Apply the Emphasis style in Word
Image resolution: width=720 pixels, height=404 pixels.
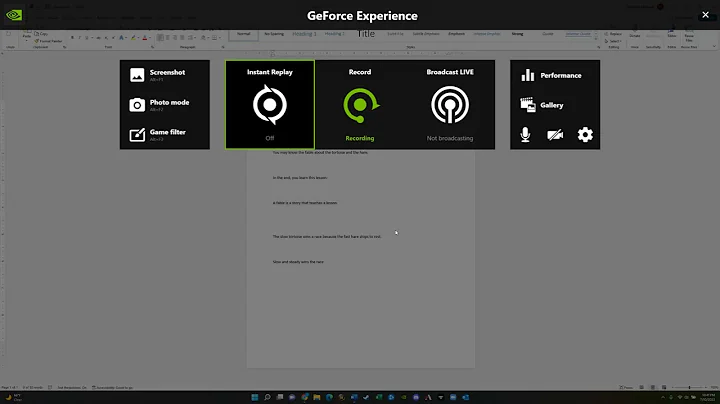point(456,34)
